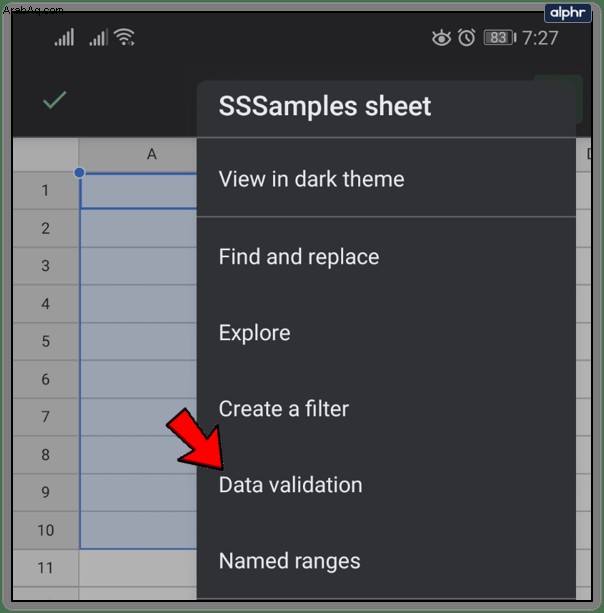Toggle View in dark theme
The width and height of the screenshot is (604, 613).
click(x=311, y=180)
